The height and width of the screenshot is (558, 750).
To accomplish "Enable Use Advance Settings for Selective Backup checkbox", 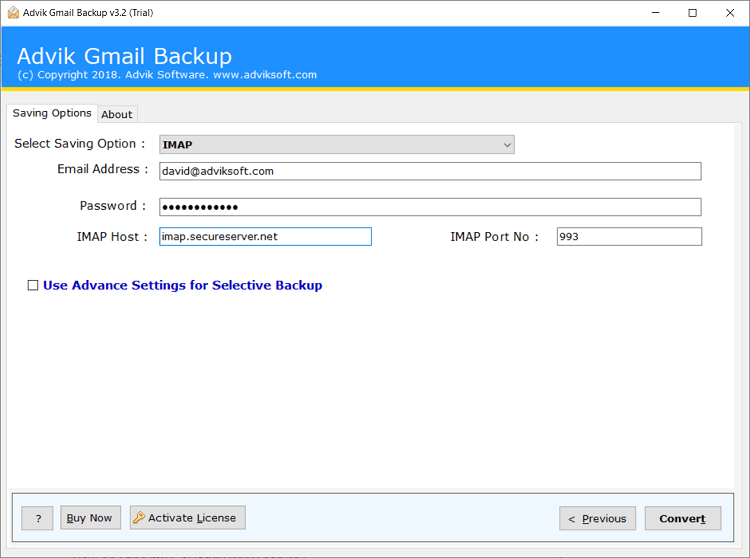I will coord(33,285).
